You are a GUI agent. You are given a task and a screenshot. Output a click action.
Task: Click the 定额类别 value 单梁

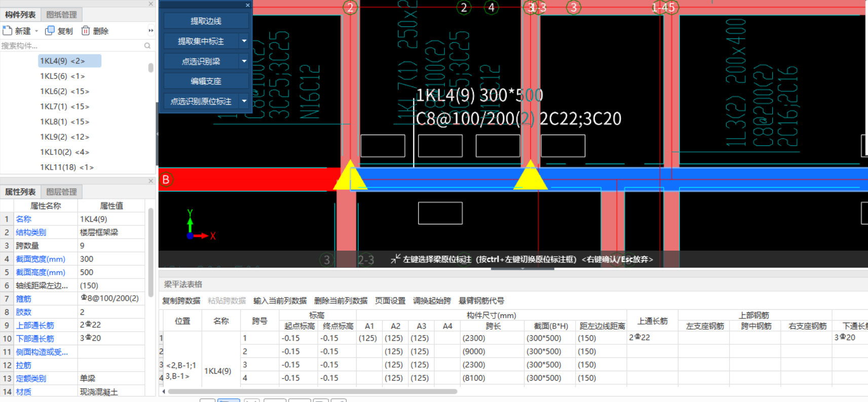click(x=111, y=378)
